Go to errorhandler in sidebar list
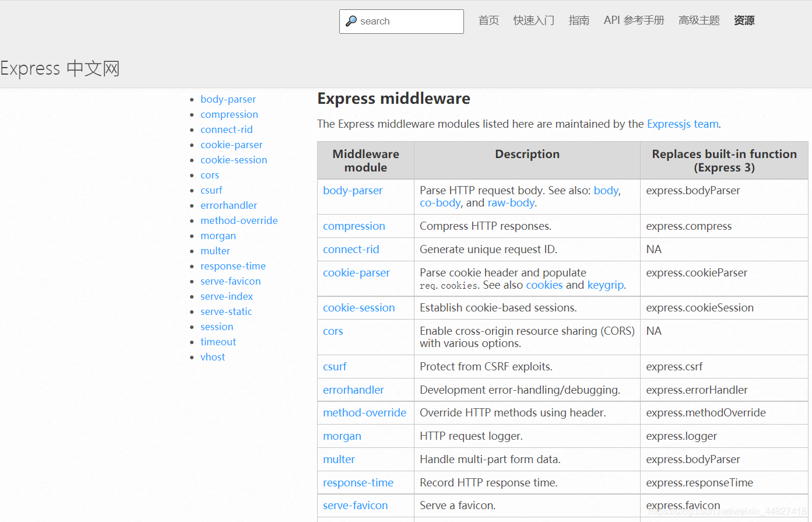812x522 pixels. pos(229,205)
